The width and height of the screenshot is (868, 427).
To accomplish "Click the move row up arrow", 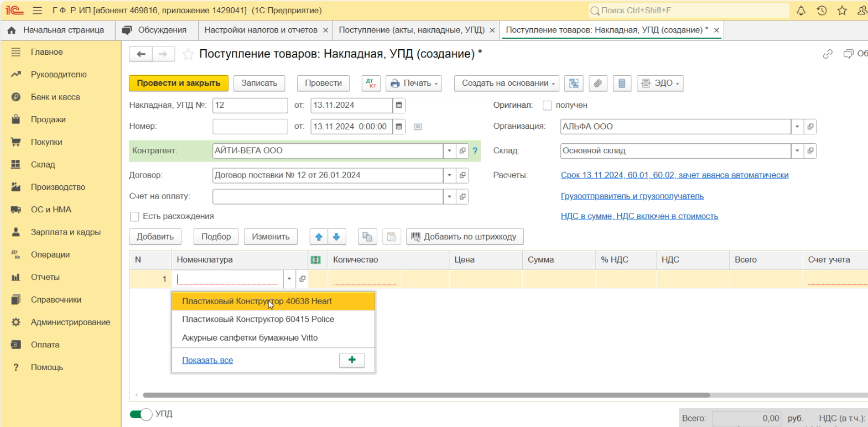I will pyautogui.click(x=319, y=237).
